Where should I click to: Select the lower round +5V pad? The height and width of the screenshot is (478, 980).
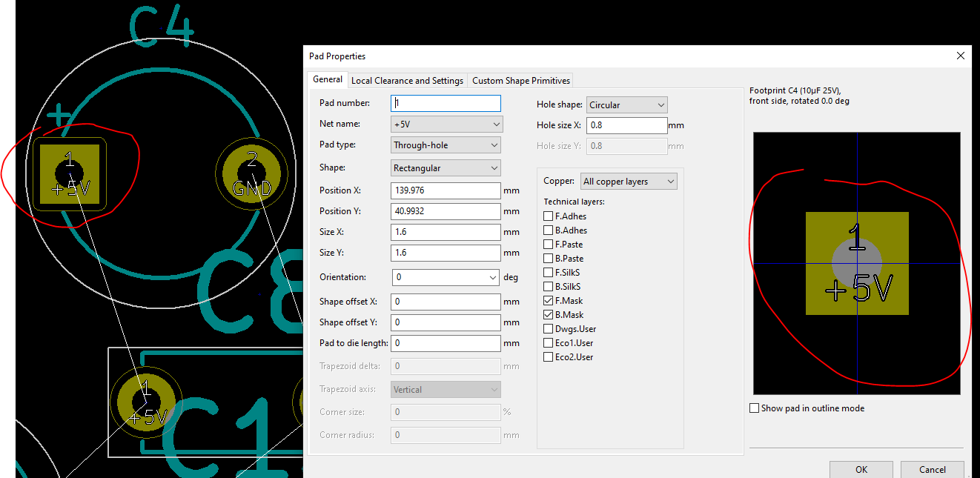(x=145, y=402)
